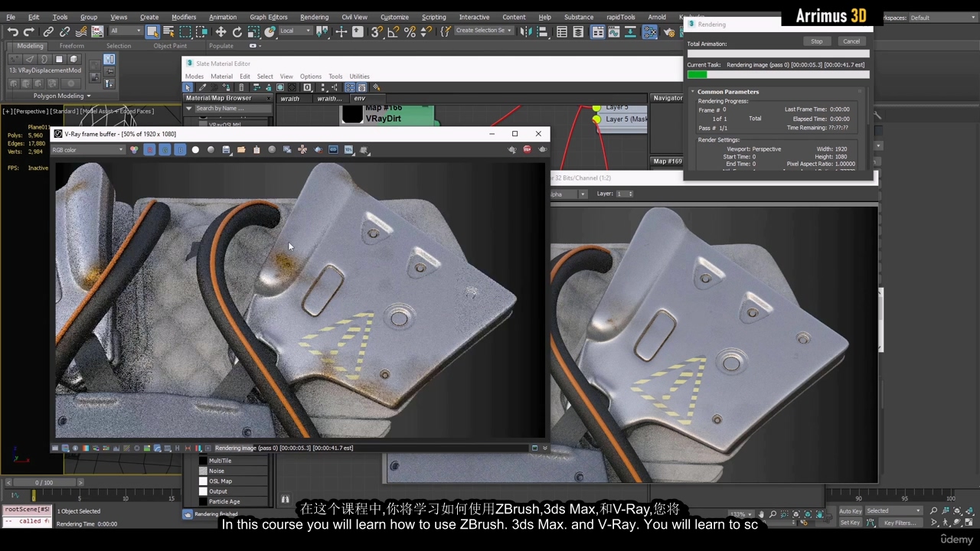Stop rendering with red stop icon
The width and height of the screenshot is (980, 551).
527,149
